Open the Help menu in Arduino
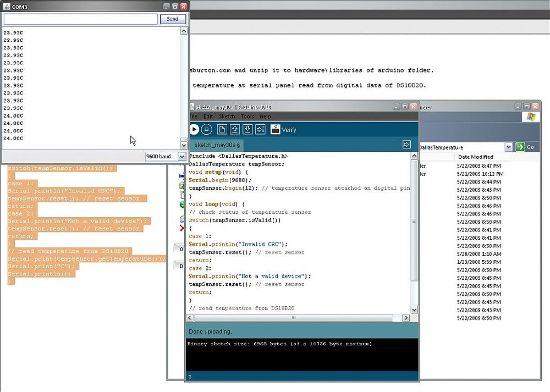The height and width of the screenshot is (392, 550). click(x=265, y=117)
